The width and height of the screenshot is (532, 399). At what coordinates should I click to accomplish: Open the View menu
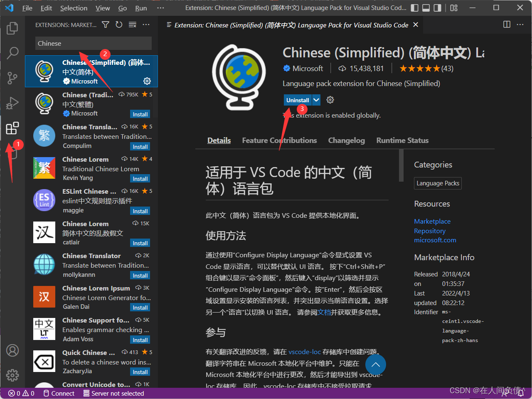103,8
